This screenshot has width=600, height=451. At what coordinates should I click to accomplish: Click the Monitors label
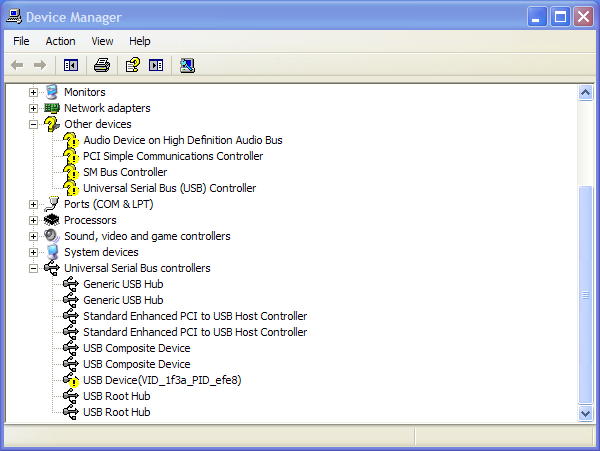coord(85,92)
